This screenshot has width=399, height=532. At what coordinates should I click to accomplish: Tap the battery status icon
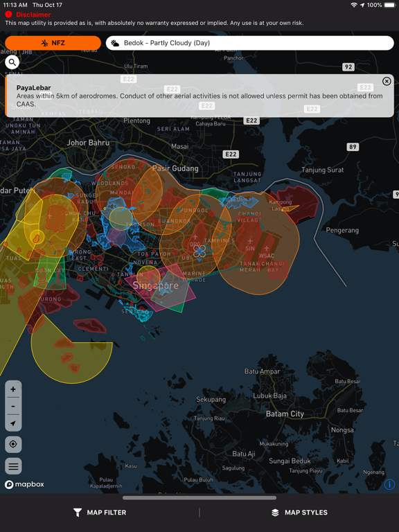(390, 5)
